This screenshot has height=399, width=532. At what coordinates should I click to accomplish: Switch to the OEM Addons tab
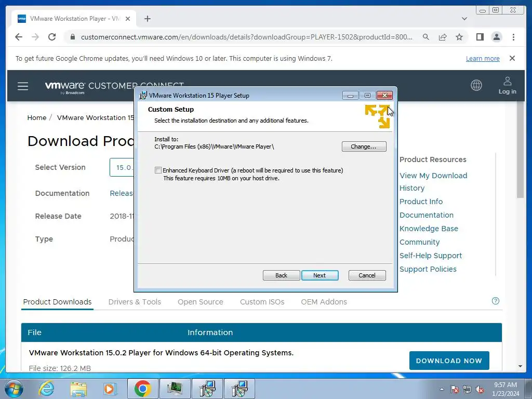(x=324, y=302)
